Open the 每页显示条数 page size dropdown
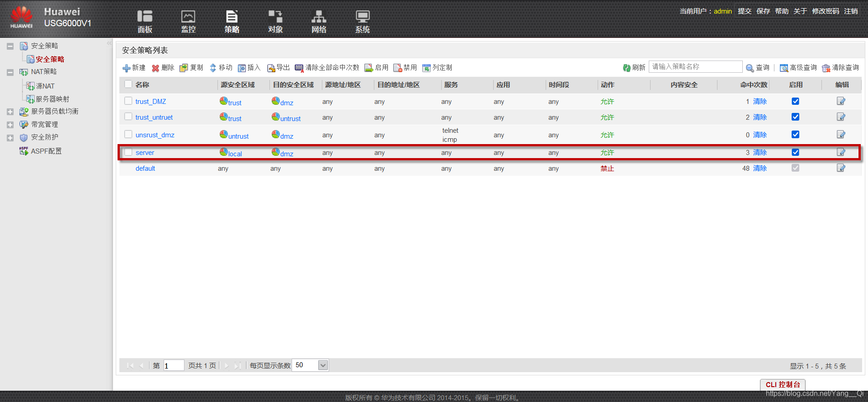 pyautogui.click(x=323, y=365)
